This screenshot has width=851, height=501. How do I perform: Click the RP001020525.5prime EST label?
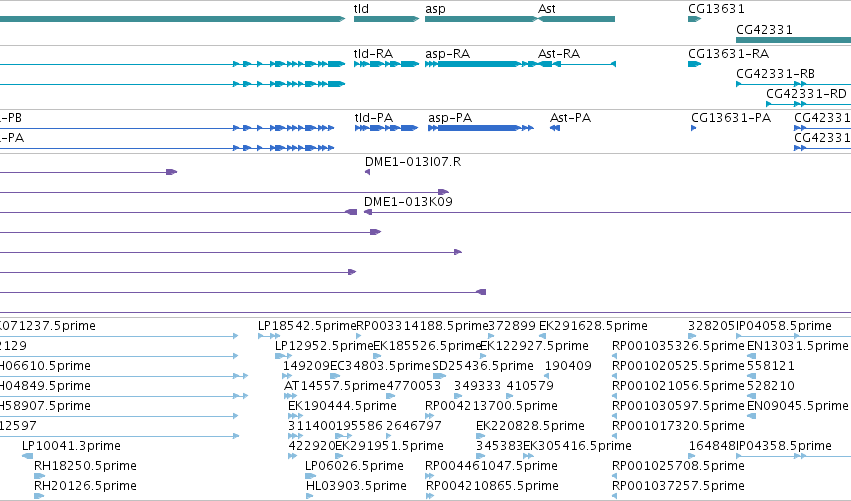click(x=678, y=365)
